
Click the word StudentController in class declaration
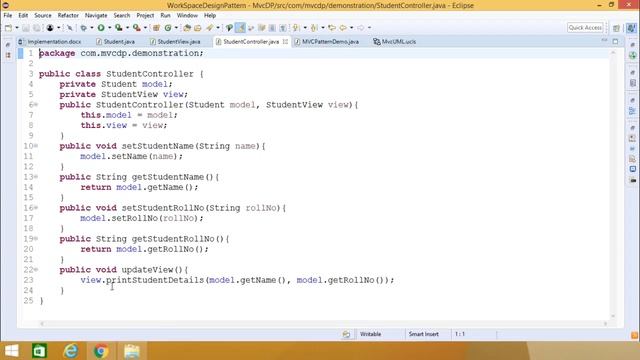click(150, 74)
